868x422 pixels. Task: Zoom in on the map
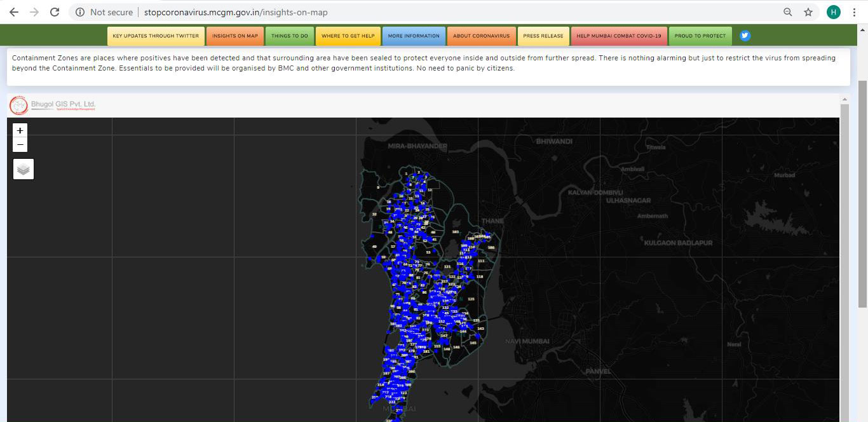tap(20, 130)
